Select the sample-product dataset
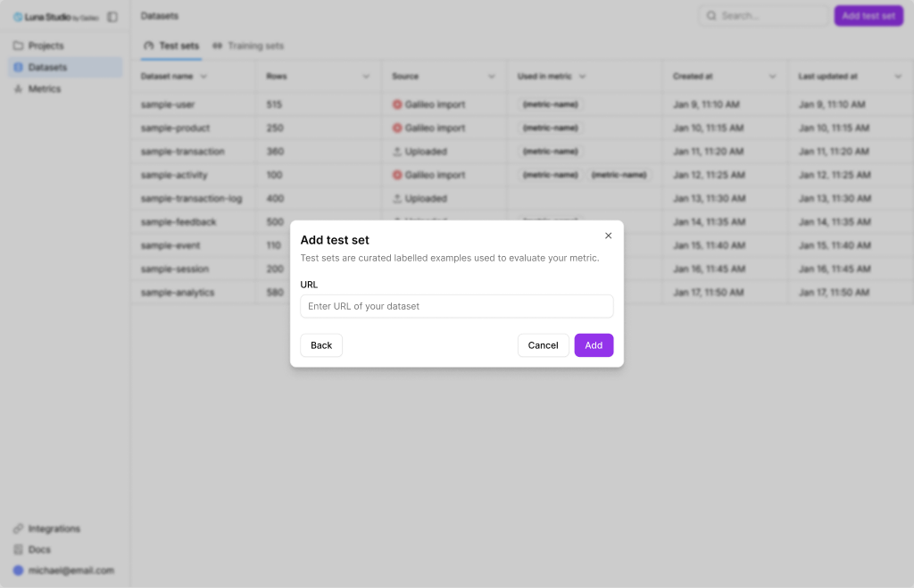Image resolution: width=914 pixels, height=588 pixels. point(176,128)
